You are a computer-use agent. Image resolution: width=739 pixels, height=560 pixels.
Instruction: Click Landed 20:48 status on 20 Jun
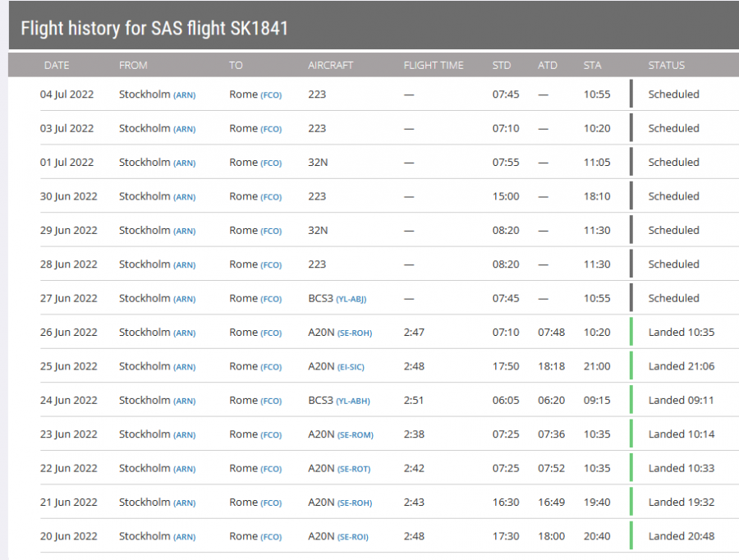click(x=681, y=536)
